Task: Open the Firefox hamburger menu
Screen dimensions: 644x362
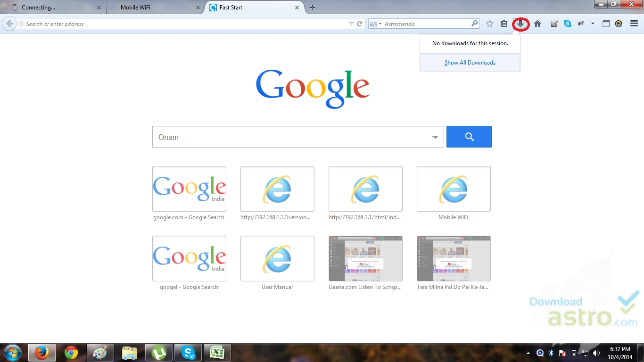Action: [x=634, y=24]
